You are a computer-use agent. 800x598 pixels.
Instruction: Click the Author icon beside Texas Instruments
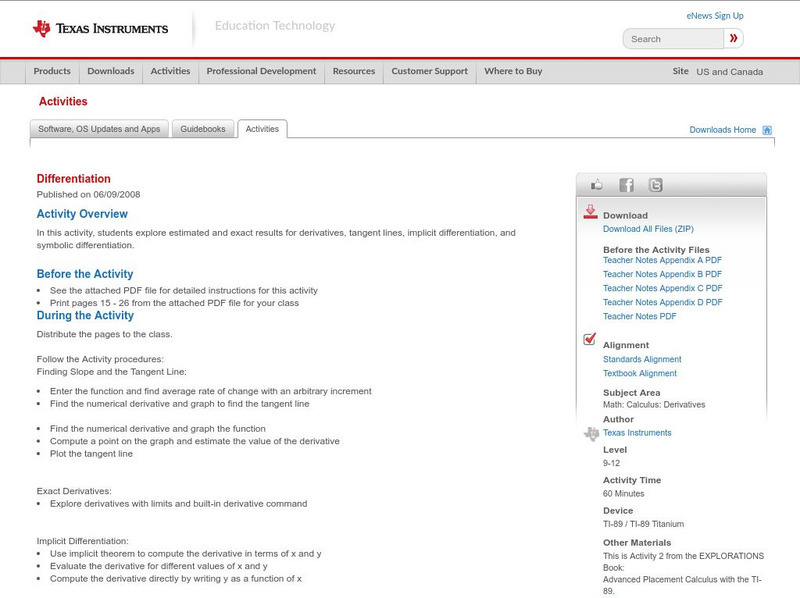tap(591, 434)
